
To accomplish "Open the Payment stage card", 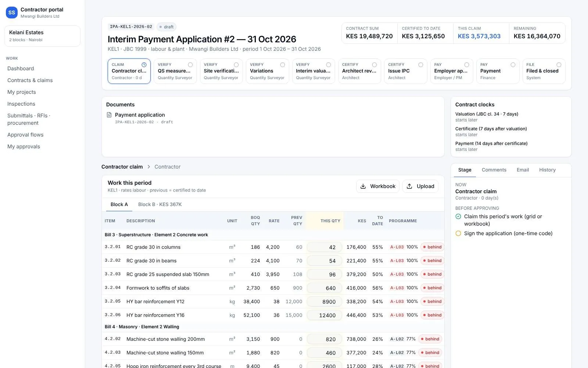I will coord(498,71).
